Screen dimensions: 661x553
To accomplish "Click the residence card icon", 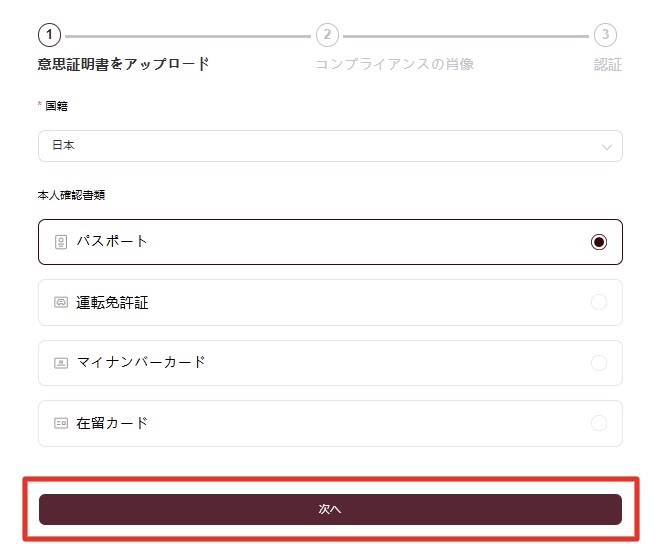I will pyautogui.click(x=61, y=423).
